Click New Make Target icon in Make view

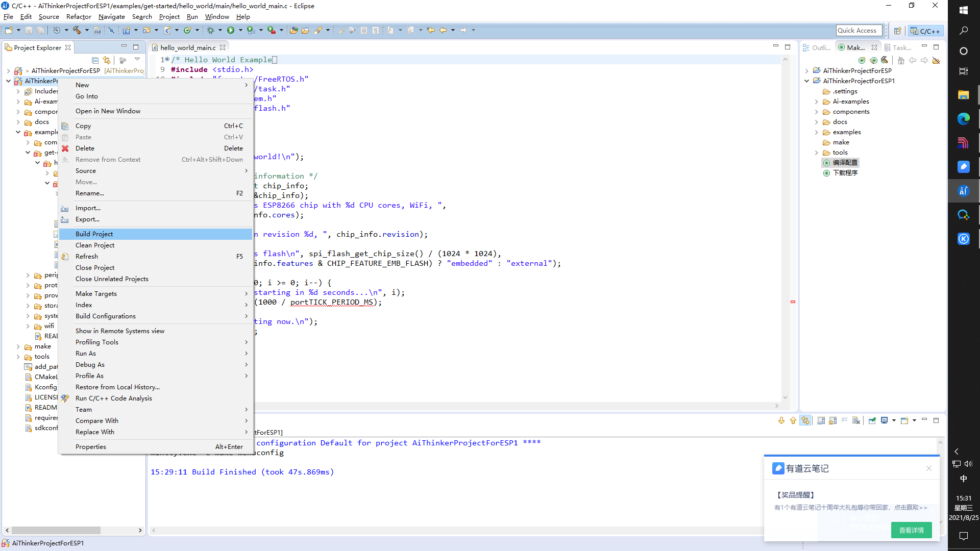coord(862,60)
